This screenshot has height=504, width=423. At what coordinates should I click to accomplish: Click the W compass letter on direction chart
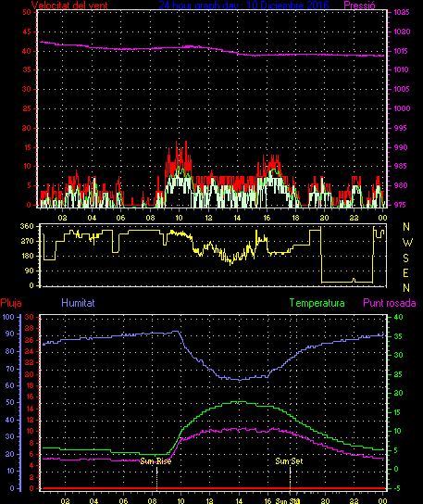point(407,243)
